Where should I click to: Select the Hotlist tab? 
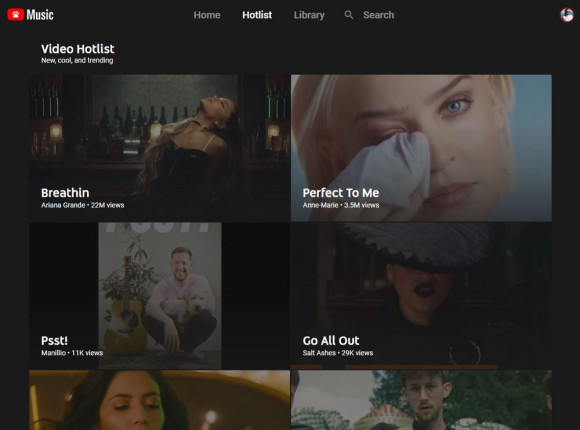[x=257, y=15]
